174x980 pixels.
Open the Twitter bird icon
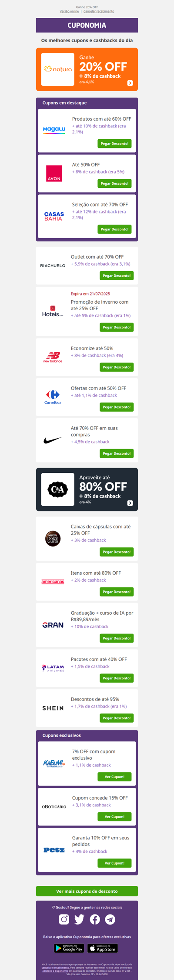[79, 919]
